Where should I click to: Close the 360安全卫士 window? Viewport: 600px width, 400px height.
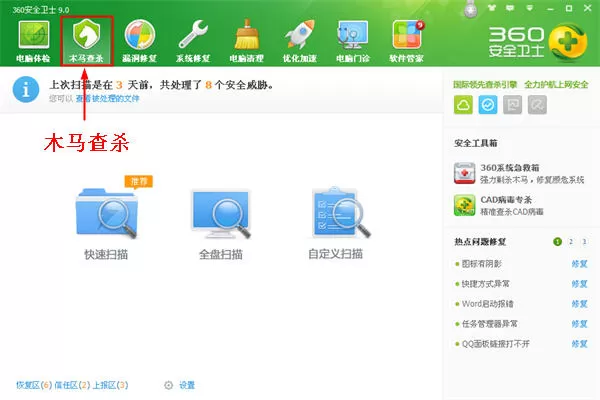pos(587,8)
